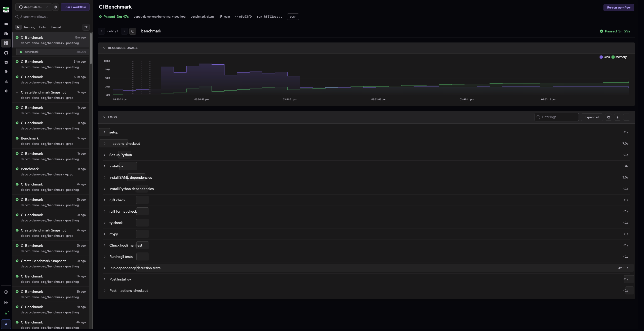Toggle the CPU legend in the chart
The width and height of the screenshot is (644, 331).
(x=604, y=57)
